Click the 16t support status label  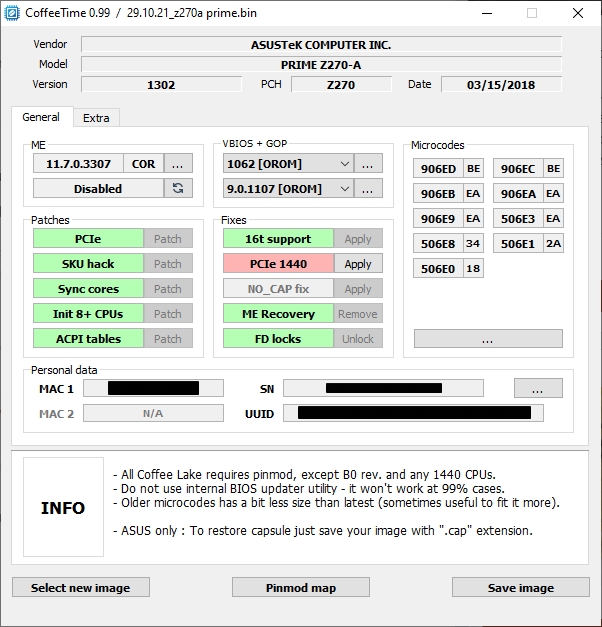pyautogui.click(x=278, y=239)
